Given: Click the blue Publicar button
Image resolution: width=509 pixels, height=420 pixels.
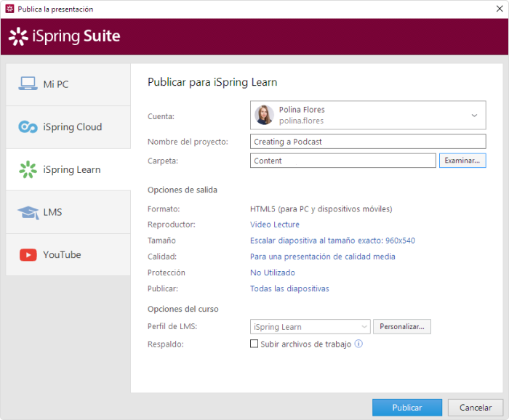Looking at the screenshot, I should pos(407,408).
